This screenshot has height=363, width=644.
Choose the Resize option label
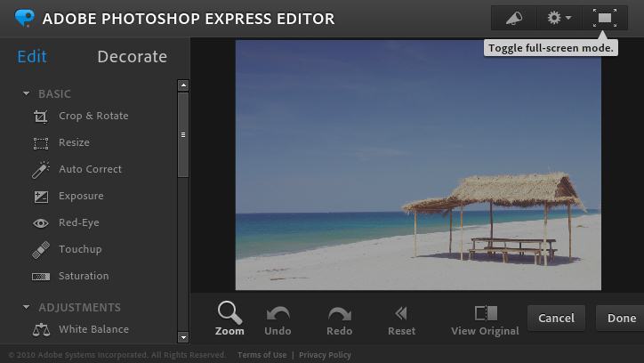[x=74, y=142]
